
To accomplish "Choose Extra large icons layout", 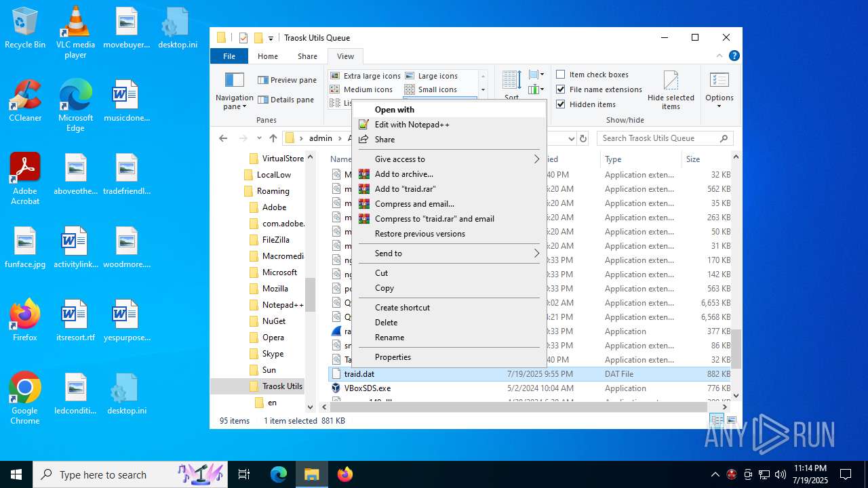I will 366,76.
